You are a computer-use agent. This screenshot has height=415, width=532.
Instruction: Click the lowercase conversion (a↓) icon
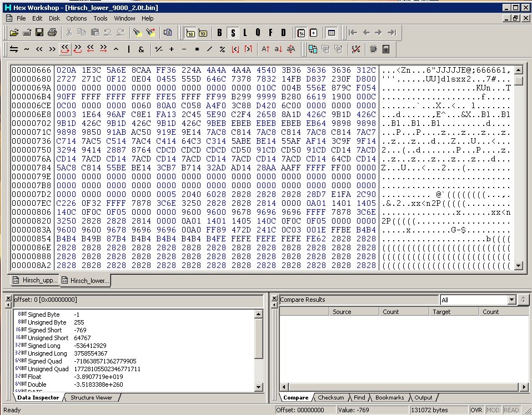(x=278, y=49)
